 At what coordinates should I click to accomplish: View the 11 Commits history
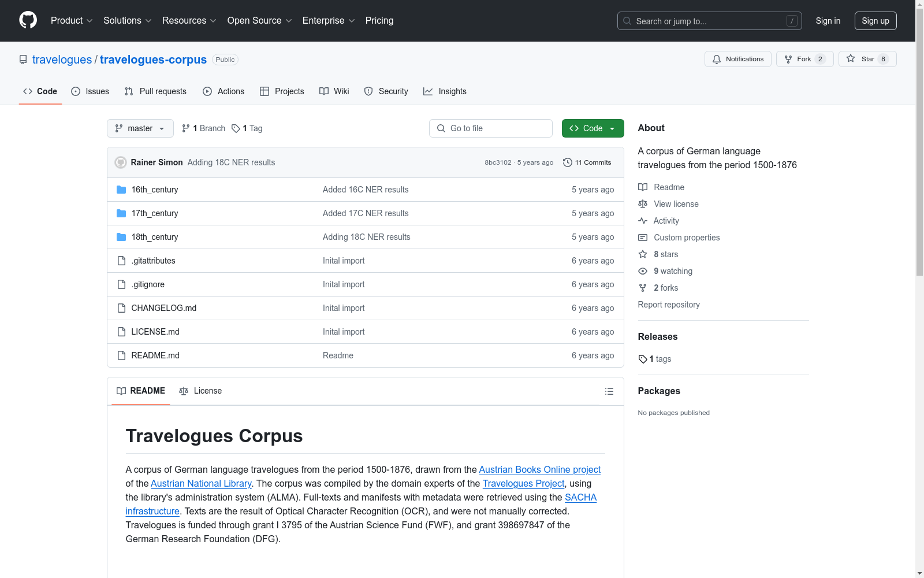coord(587,162)
